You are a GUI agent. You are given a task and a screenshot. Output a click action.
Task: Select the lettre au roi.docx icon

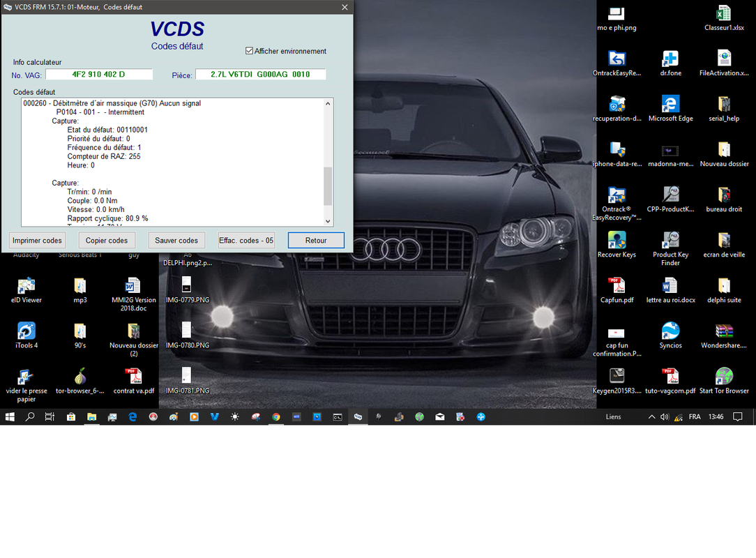pos(671,291)
